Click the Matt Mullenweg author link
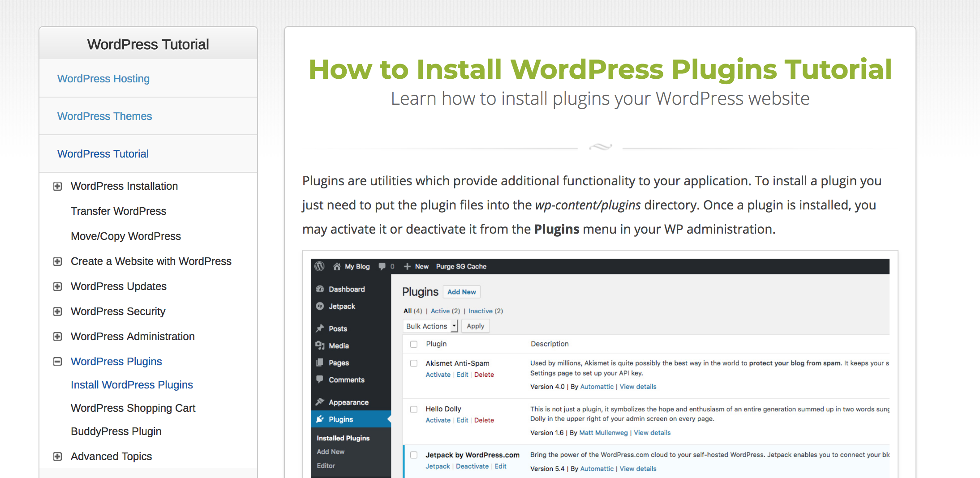Screen dimensions: 980x478 coord(603,433)
